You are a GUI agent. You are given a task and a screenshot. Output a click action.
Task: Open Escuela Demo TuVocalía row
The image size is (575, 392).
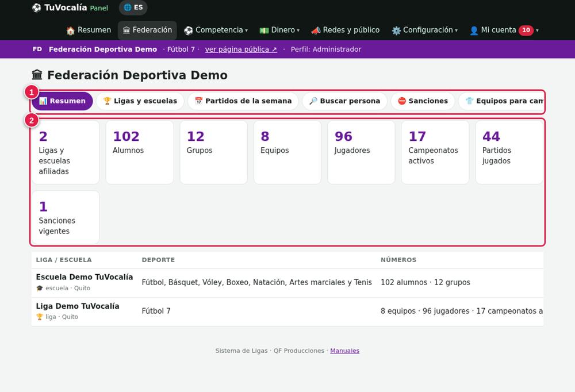(x=287, y=282)
